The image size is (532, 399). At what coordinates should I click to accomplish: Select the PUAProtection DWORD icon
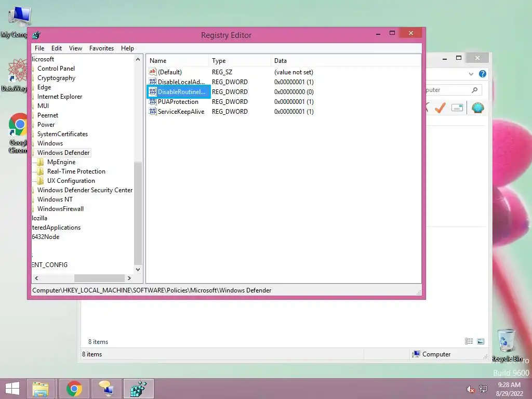[152, 101]
